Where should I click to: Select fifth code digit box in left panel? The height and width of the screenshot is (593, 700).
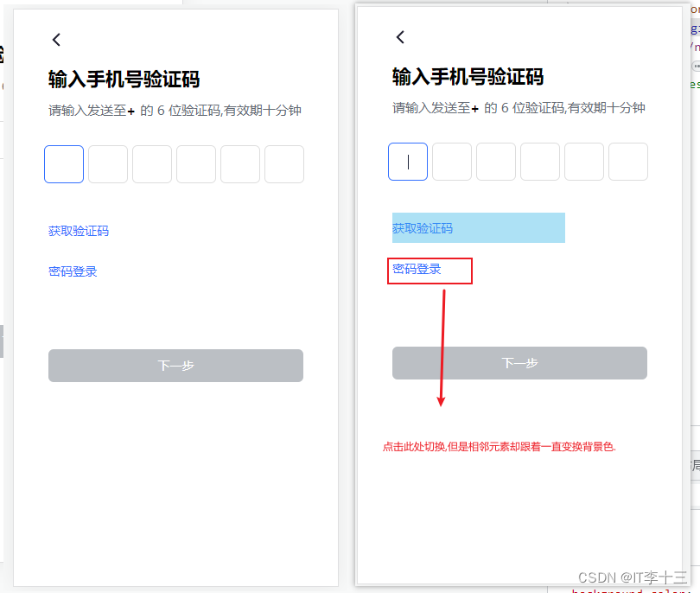click(x=240, y=164)
